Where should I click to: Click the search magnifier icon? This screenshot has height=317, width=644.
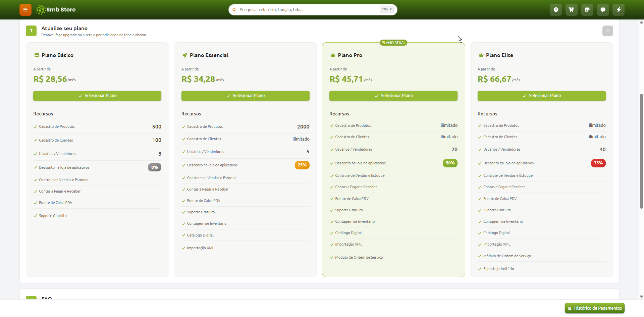234,10
